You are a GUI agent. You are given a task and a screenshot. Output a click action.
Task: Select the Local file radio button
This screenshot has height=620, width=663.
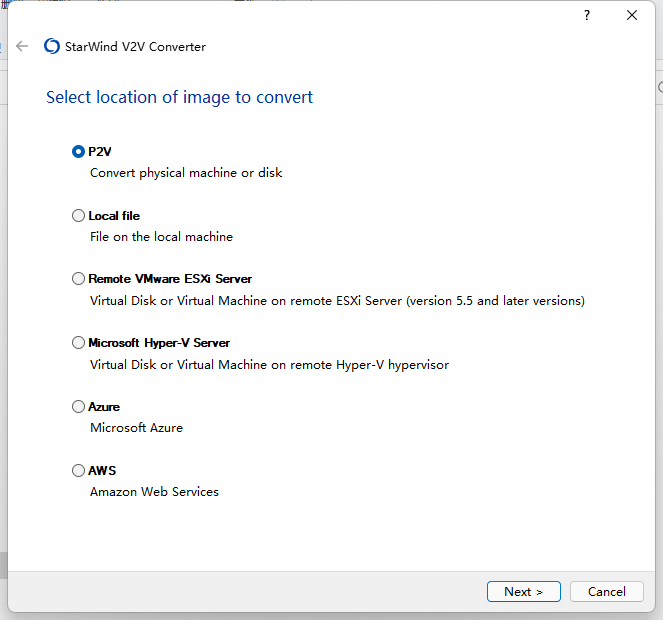click(x=79, y=216)
